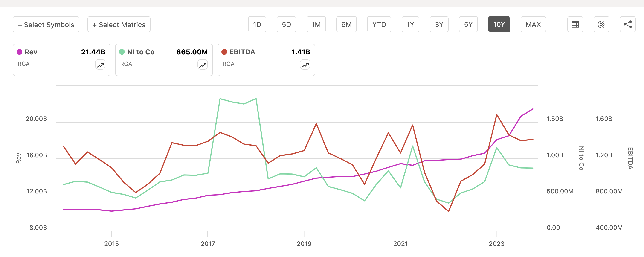Select the mini chart icon on the EBITDA card
This screenshot has height=257, width=644.
click(x=305, y=64)
